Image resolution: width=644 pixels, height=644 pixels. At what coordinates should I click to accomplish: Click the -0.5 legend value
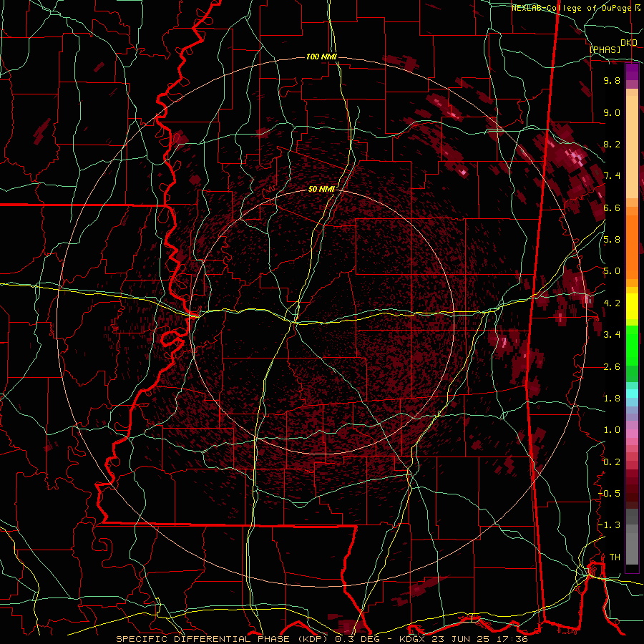point(609,494)
